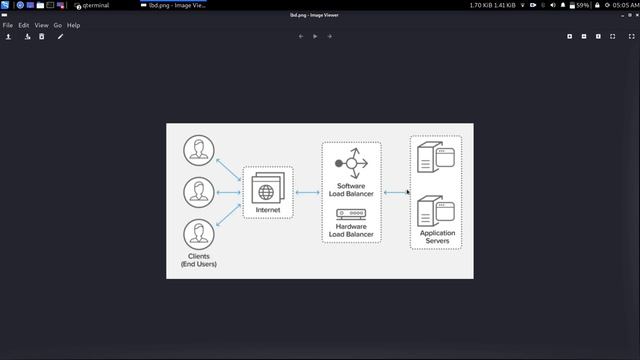Switch to the qterminal taskbar entry

[x=92, y=5]
